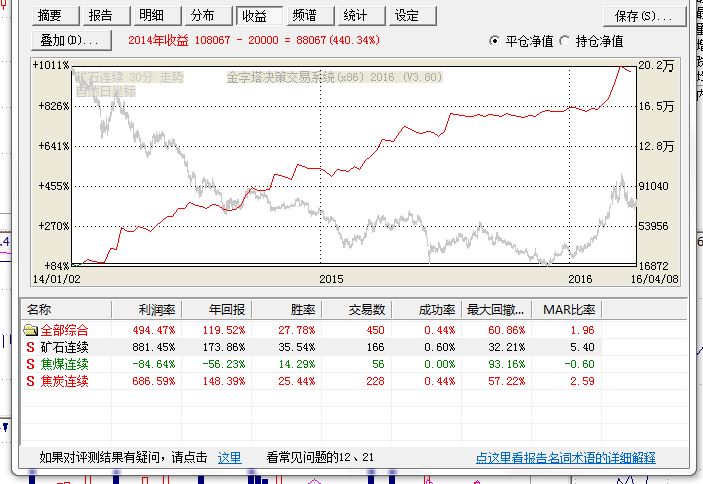Click the -84.64% profit rate cell

click(154, 364)
